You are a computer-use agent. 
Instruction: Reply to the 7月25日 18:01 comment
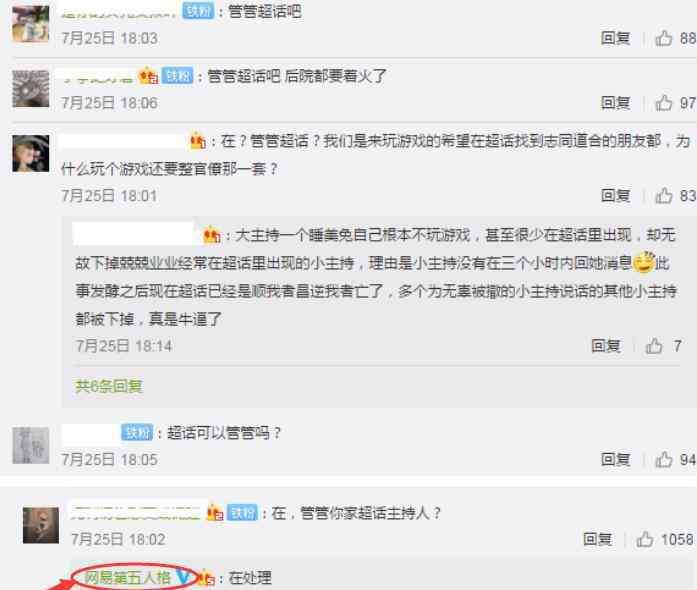pyautogui.click(x=615, y=195)
